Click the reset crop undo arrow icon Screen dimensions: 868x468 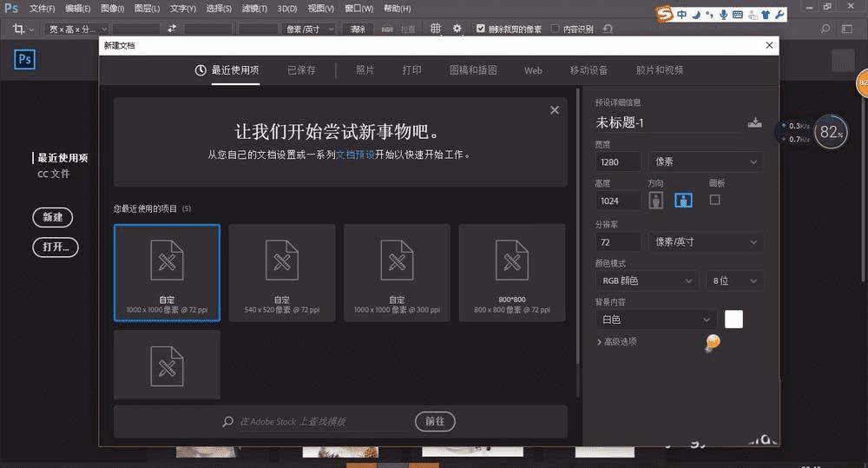point(608,29)
